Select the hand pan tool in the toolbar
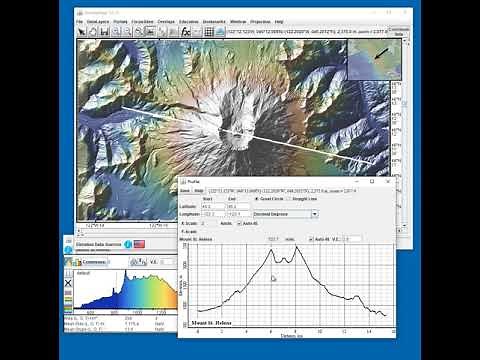Viewport: 480px width, 360px height. pos(93,32)
